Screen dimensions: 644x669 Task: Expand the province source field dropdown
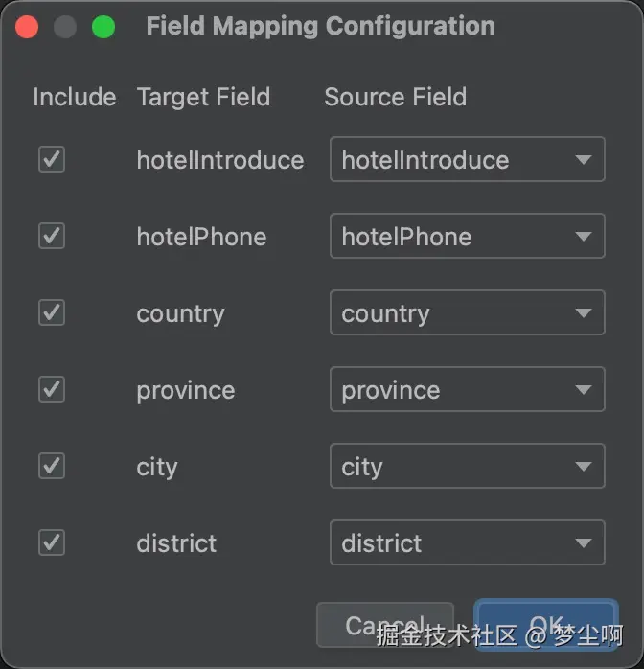(467, 389)
